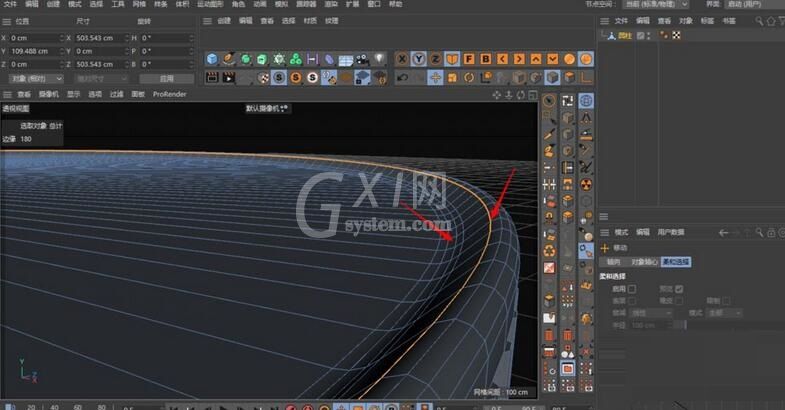The image size is (785, 410).
Task: Select the Rotate tool icon
Action: 469,78
